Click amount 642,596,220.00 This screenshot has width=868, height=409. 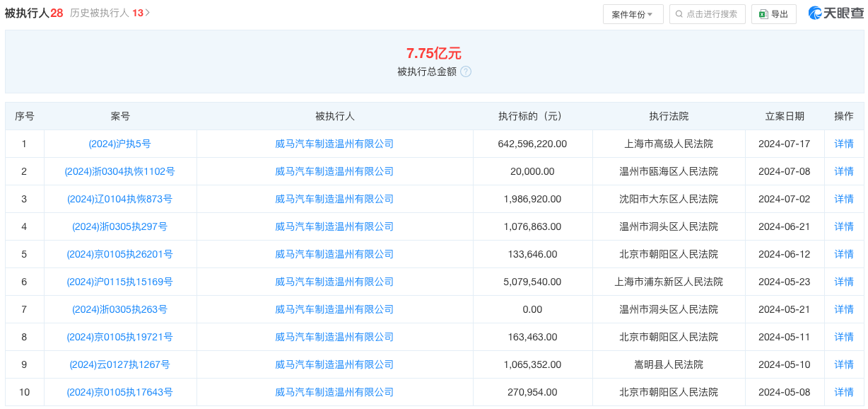[x=532, y=144]
